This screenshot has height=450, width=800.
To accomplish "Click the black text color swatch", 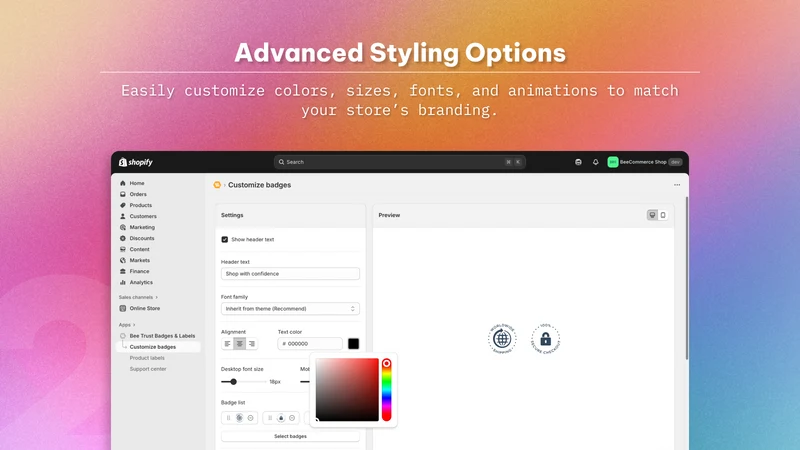I will 353,344.
